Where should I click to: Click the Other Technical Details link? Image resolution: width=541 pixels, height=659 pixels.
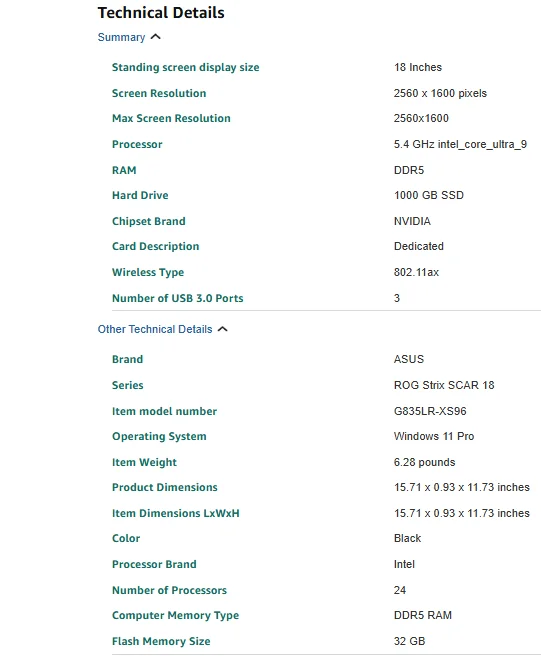coord(155,329)
